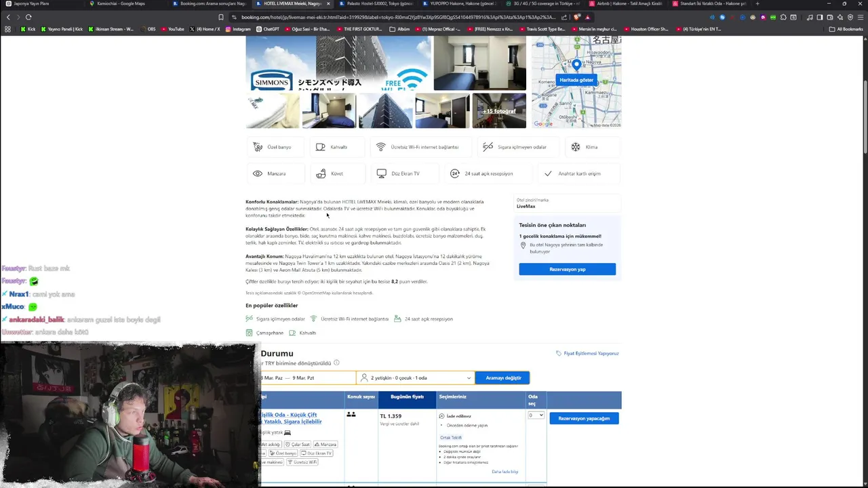Image resolution: width=868 pixels, height=488 pixels.
Task: Click the info icon beside TRY conversion note
Action: pos(336,363)
